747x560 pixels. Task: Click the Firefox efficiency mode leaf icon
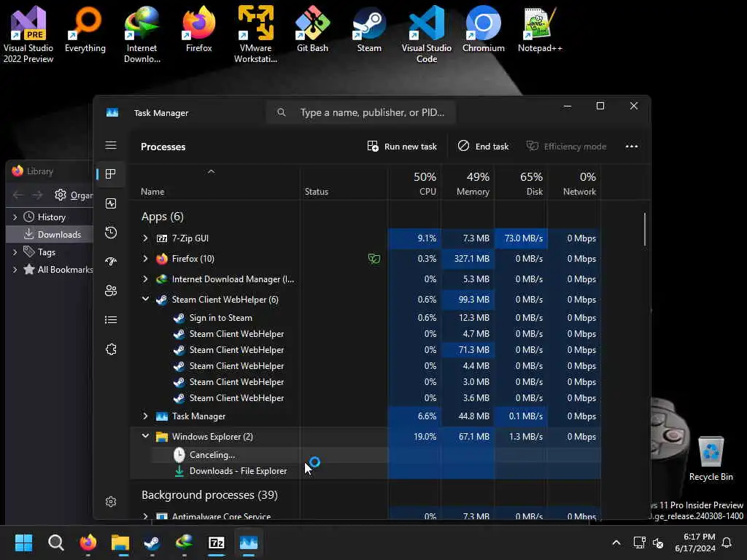[374, 259]
